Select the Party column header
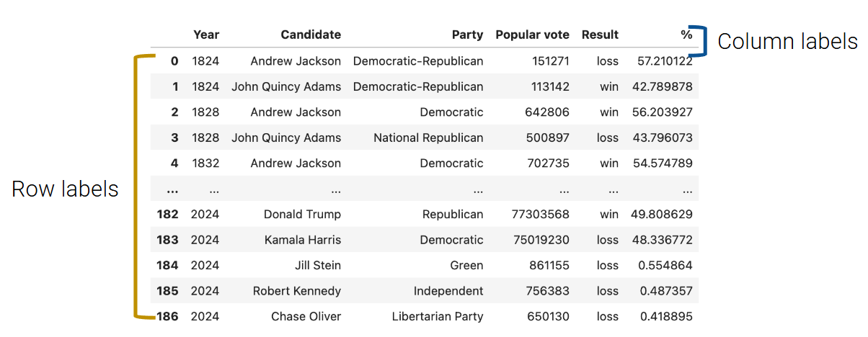Viewport: 868px width, 337px height. 467,35
